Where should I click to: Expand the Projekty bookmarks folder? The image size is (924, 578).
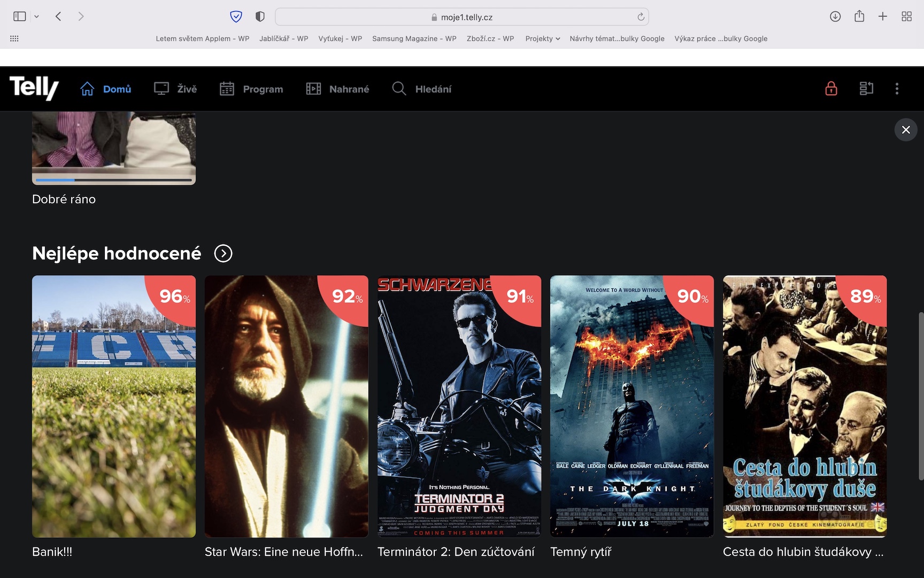(x=542, y=39)
